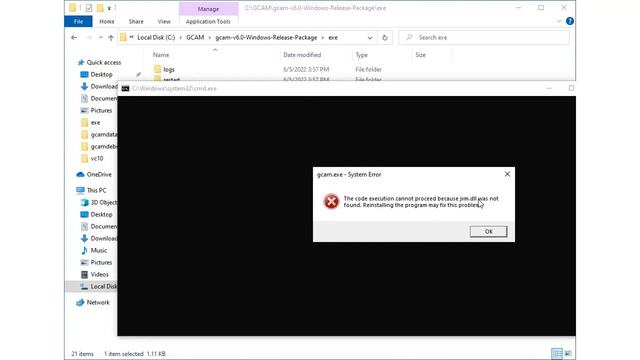Click the red error icon in the dialog
Image resolution: width=640 pixels, height=360 pixels.
tap(331, 201)
